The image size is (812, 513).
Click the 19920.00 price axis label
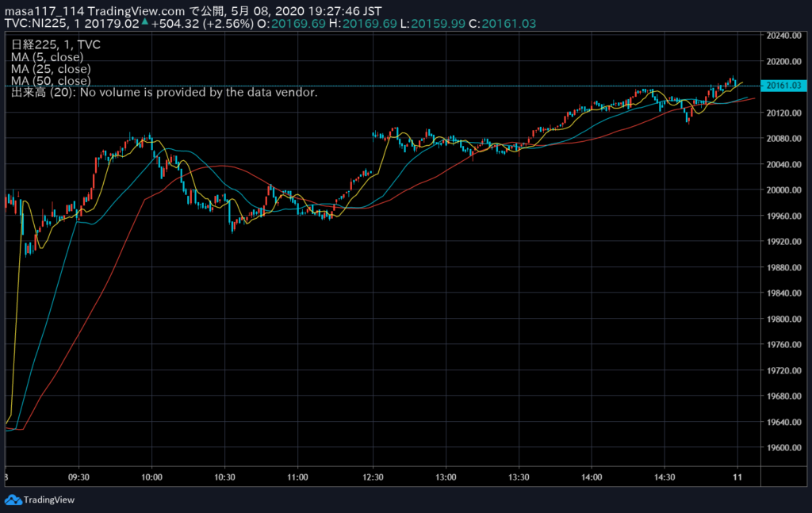coord(783,242)
